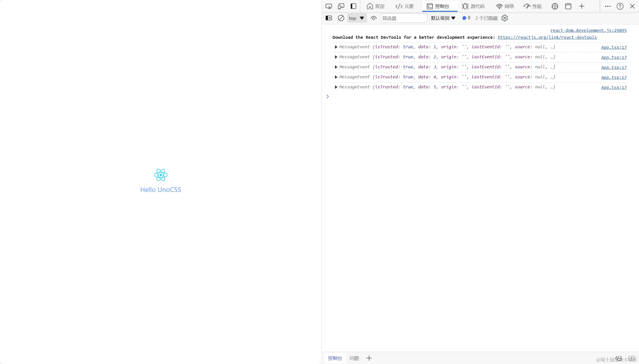Viewport: 639px width, 364px height.
Task: Open console settings gear icon
Action: (504, 18)
